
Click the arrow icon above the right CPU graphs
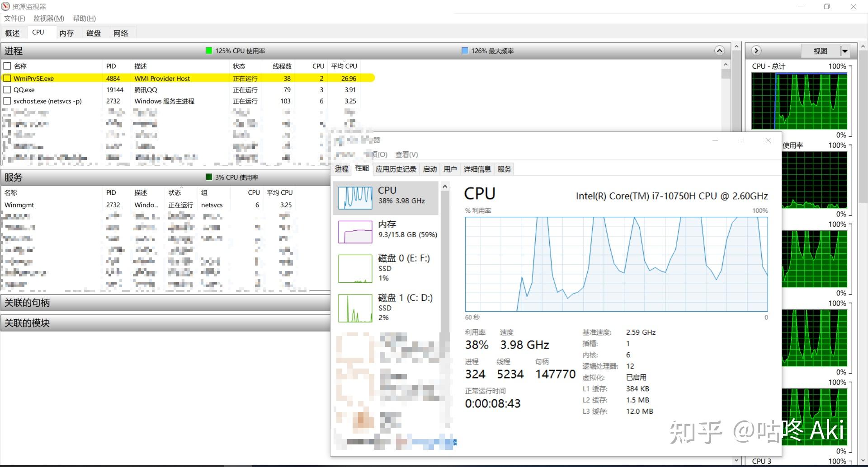click(x=756, y=51)
